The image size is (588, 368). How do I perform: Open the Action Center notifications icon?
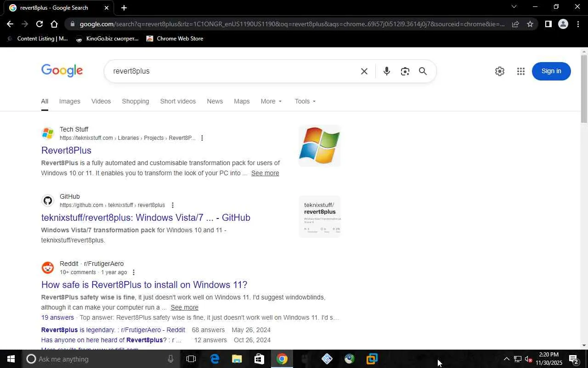574,359
